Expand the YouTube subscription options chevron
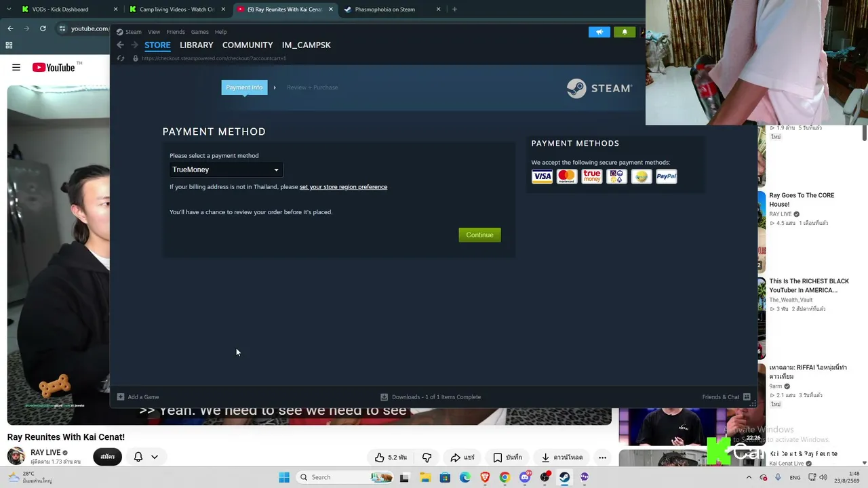This screenshot has width=868, height=488. 155,457
